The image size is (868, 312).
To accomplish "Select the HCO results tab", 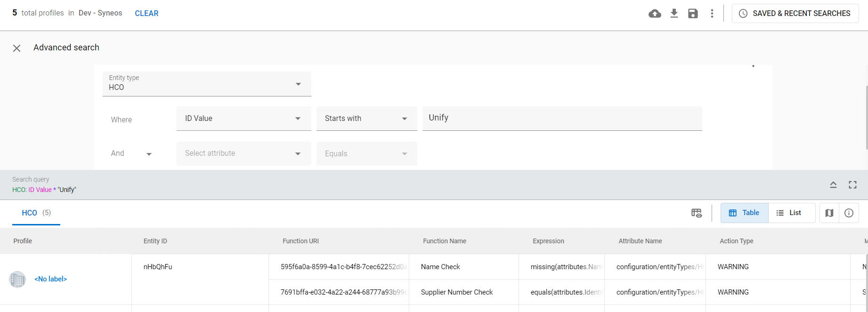I will (36, 213).
